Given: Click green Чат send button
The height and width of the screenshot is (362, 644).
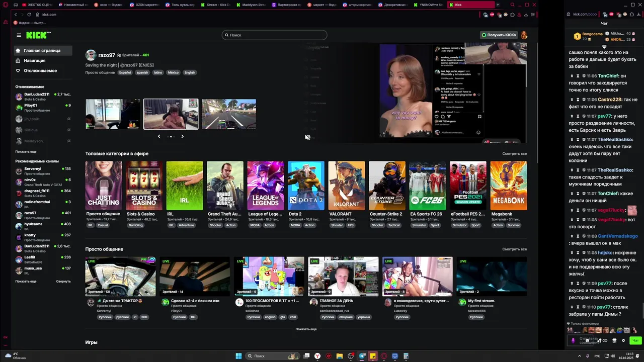Looking at the screenshot, I should coord(636,340).
